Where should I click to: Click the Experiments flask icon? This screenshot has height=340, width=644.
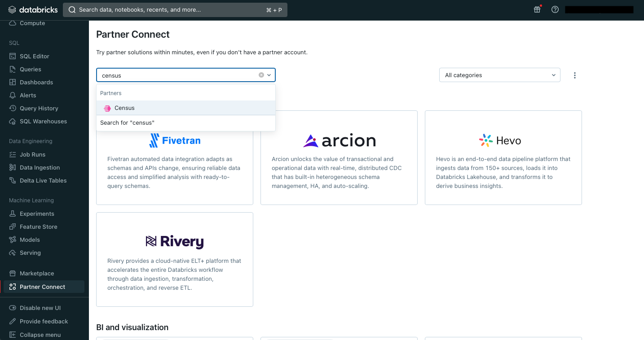13,214
